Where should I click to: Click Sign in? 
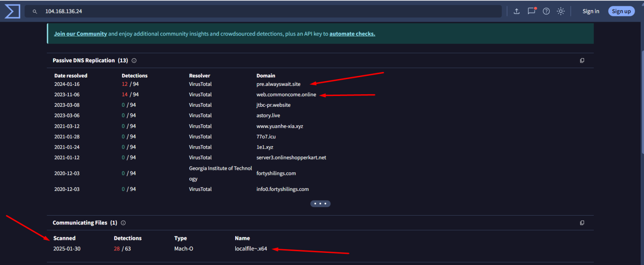point(591,11)
